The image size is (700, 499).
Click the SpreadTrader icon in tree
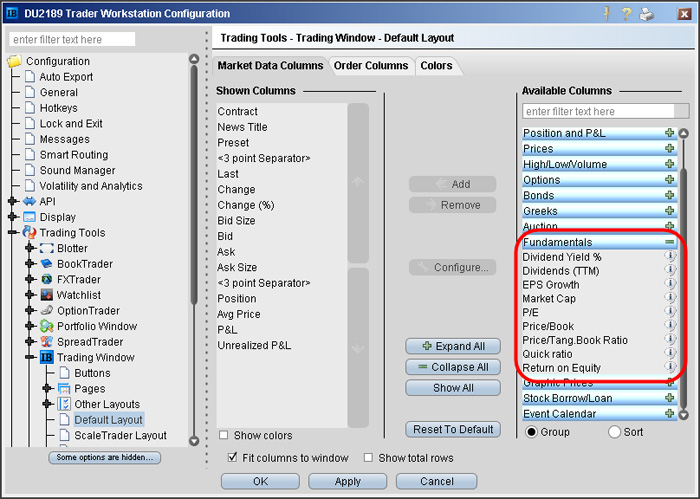tap(46, 342)
